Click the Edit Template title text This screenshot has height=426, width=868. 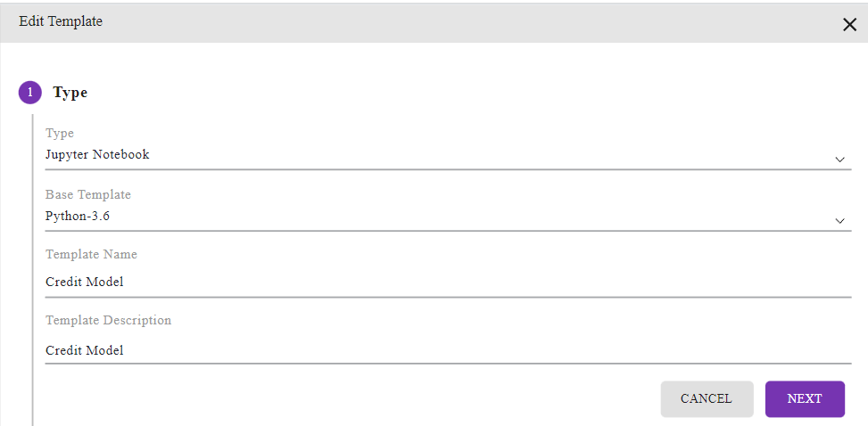pyautogui.click(x=61, y=21)
